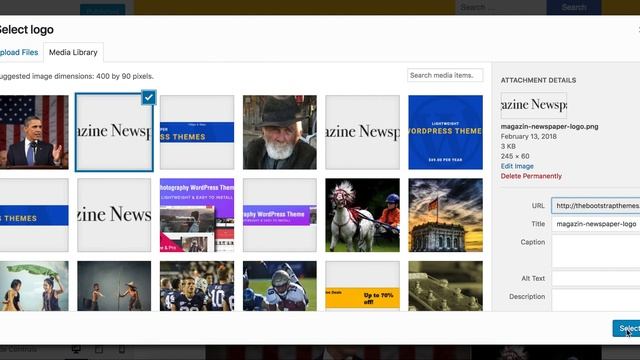The image size is (640, 360).
Task: Switch to tablet preview icon in customizer footer
Action: point(99,349)
